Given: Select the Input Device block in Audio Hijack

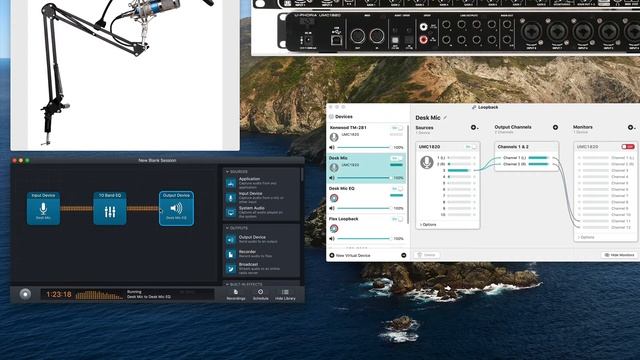Looking at the screenshot, I should 43,208.
